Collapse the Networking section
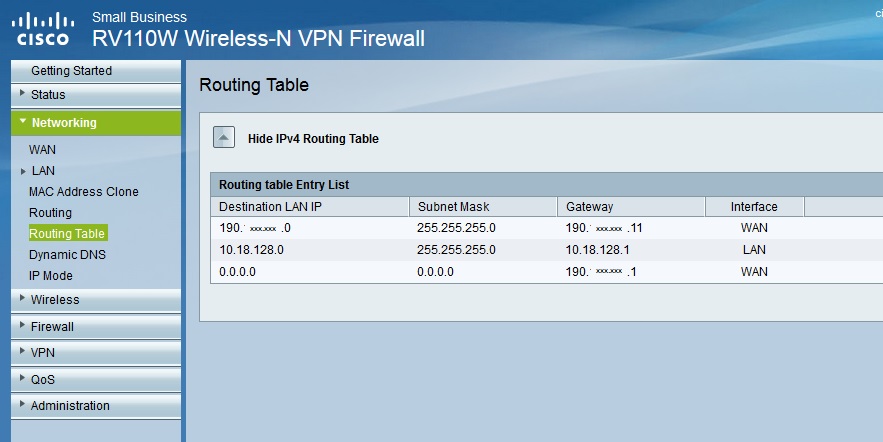This screenshot has width=883, height=442. point(96,123)
